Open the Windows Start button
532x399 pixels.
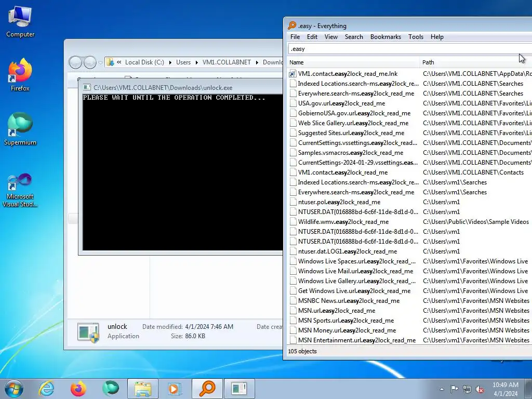14,389
